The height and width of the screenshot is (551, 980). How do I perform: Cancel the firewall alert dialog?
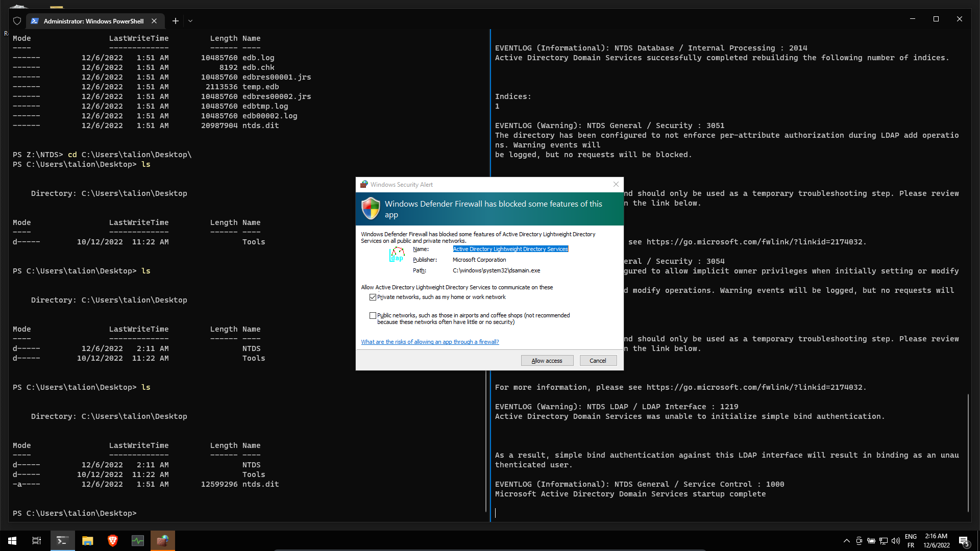click(x=598, y=361)
